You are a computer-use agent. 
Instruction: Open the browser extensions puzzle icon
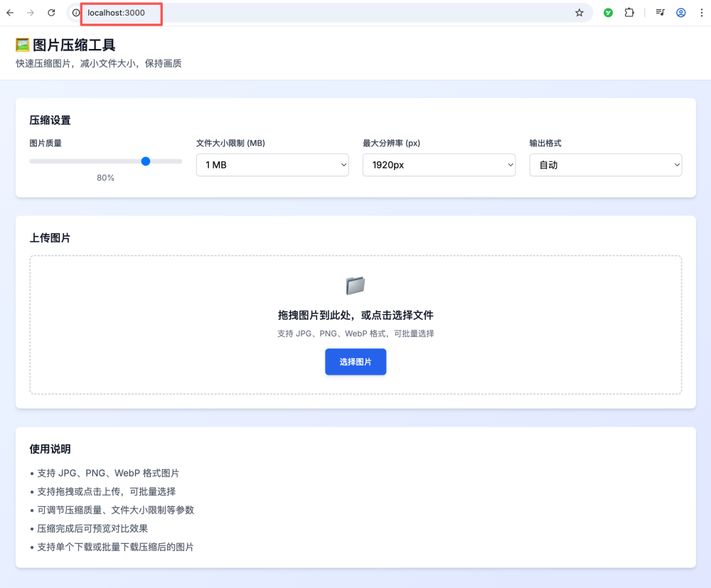pos(629,12)
